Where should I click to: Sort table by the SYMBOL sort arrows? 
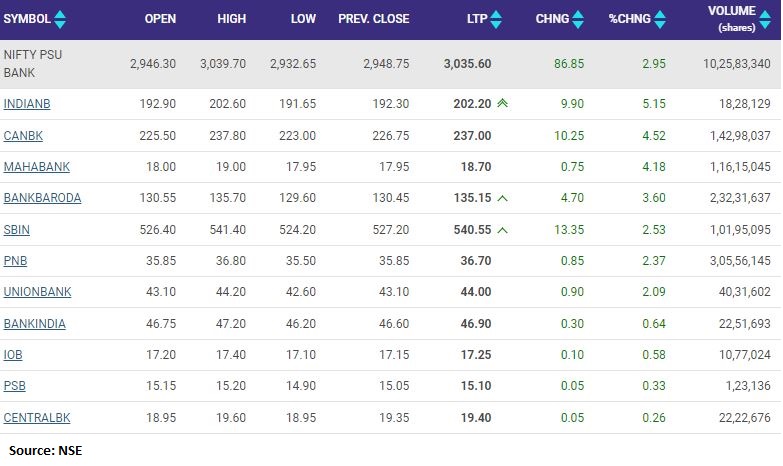click(x=60, y=19)
